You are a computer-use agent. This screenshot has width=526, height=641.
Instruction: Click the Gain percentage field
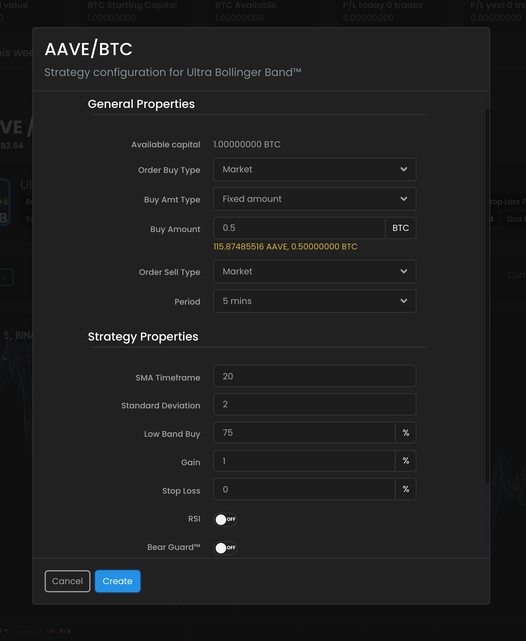pyautogui.click(x=304, y=461)
